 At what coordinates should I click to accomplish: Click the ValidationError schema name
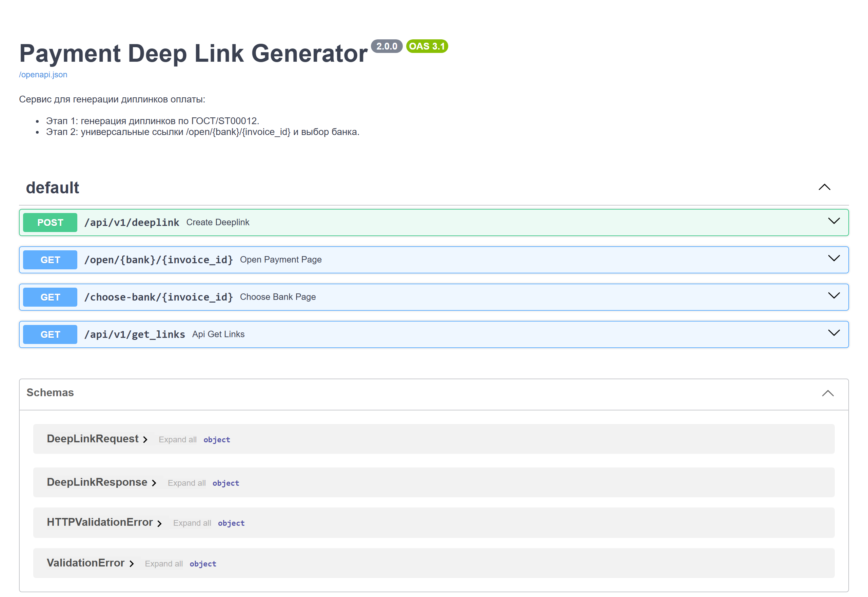tap(85, 563)
